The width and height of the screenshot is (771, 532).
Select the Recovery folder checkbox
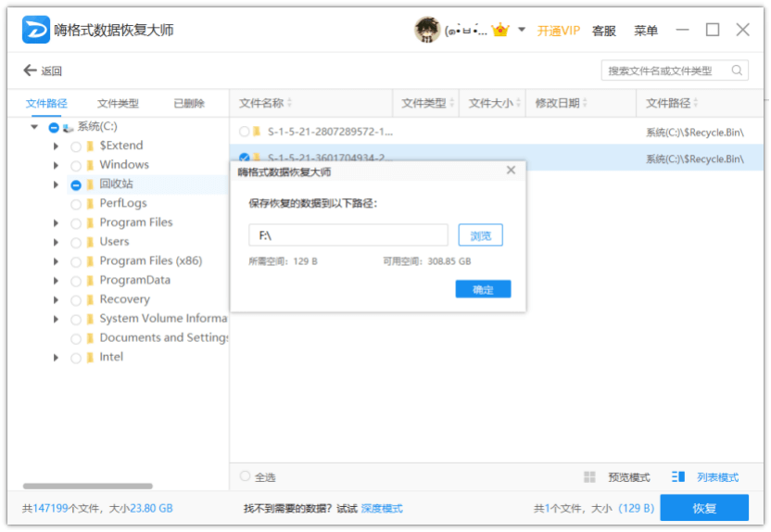(76, 300)
